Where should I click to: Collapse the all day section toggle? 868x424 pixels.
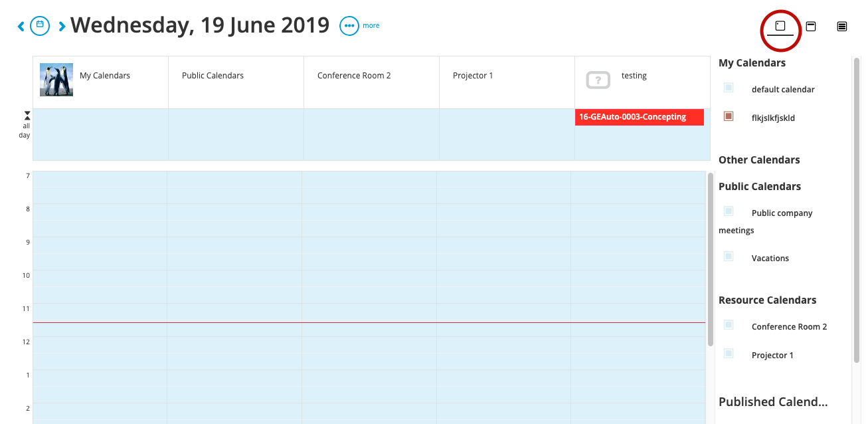coord(27,116)
